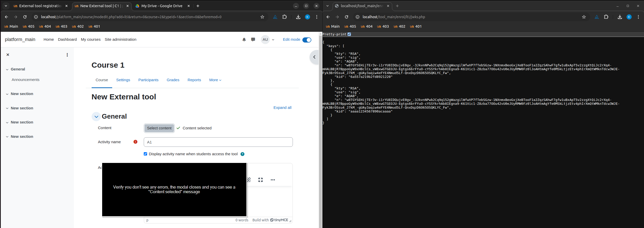Collapse first New section in course index
This screenshot has height=228, width=644.
pos(7,94)
